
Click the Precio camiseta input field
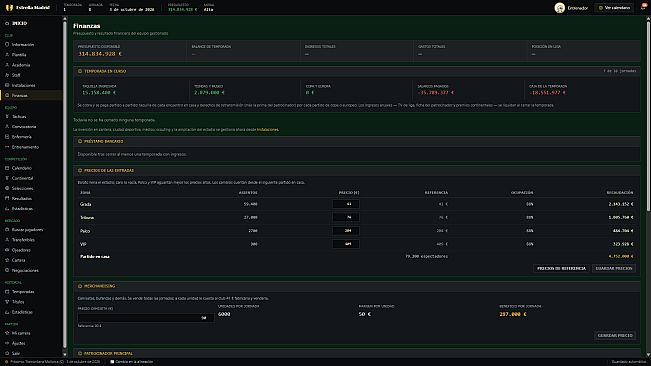tap(146, 318)
